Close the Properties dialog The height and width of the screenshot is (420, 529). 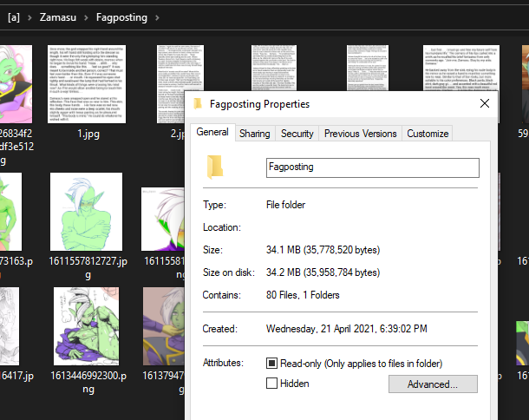click(485, 103)
